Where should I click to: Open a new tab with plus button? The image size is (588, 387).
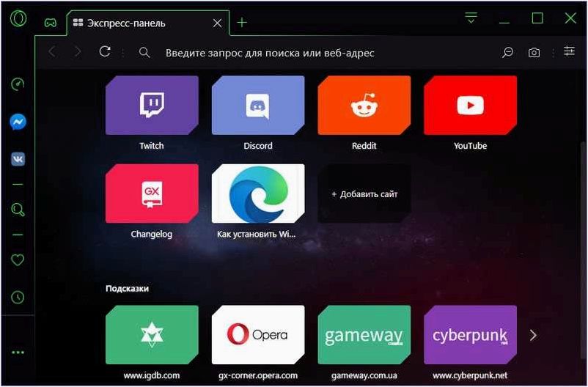[x=242, y=23]
